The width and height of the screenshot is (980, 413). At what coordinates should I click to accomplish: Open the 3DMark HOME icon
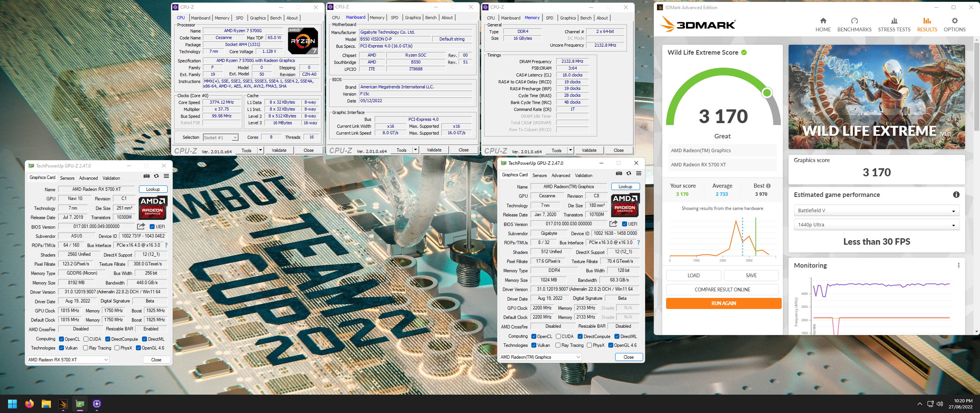(823, 21)
